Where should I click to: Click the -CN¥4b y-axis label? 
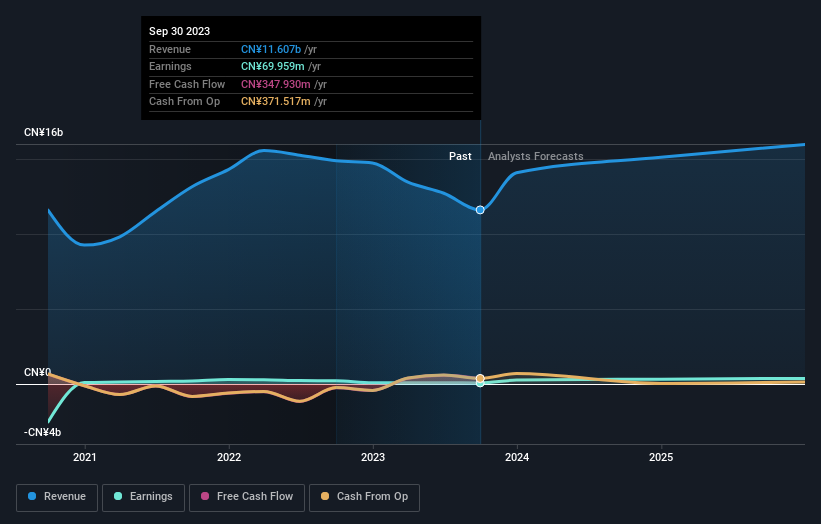click(42, 432)
